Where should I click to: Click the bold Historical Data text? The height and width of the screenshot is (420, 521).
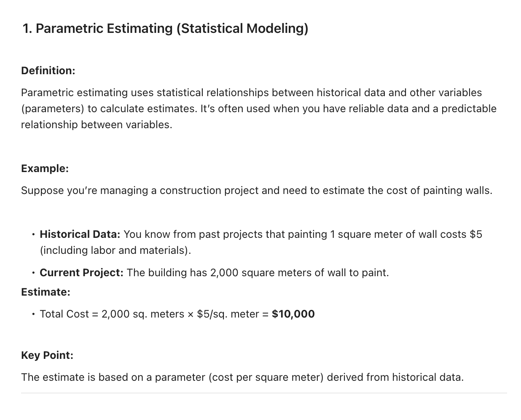pyautogui.click(x=80, y=234)
